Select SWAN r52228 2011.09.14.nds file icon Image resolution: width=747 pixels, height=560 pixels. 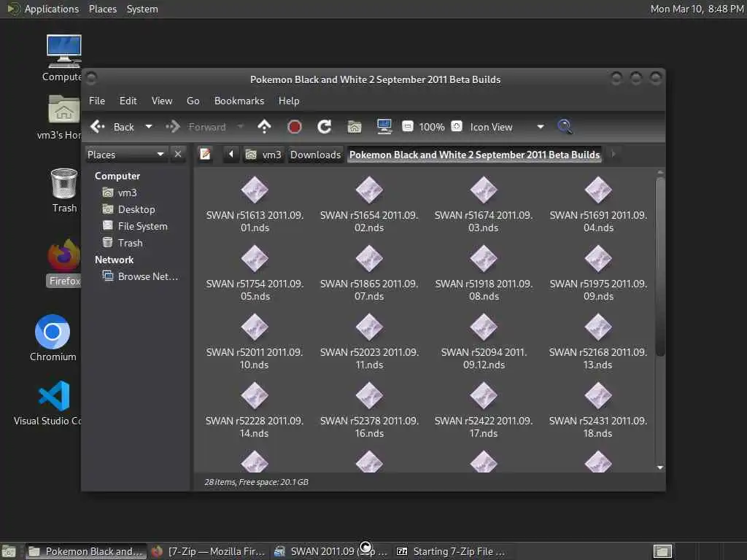255,396
